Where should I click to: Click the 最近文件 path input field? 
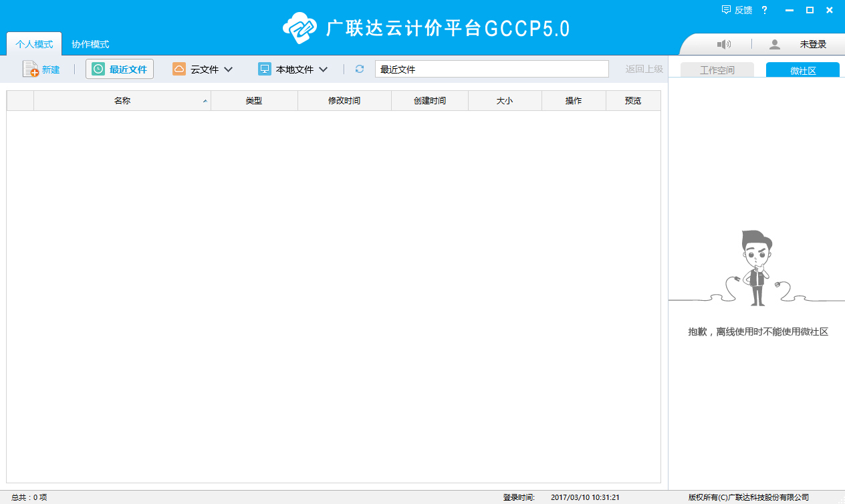[491, 69]
